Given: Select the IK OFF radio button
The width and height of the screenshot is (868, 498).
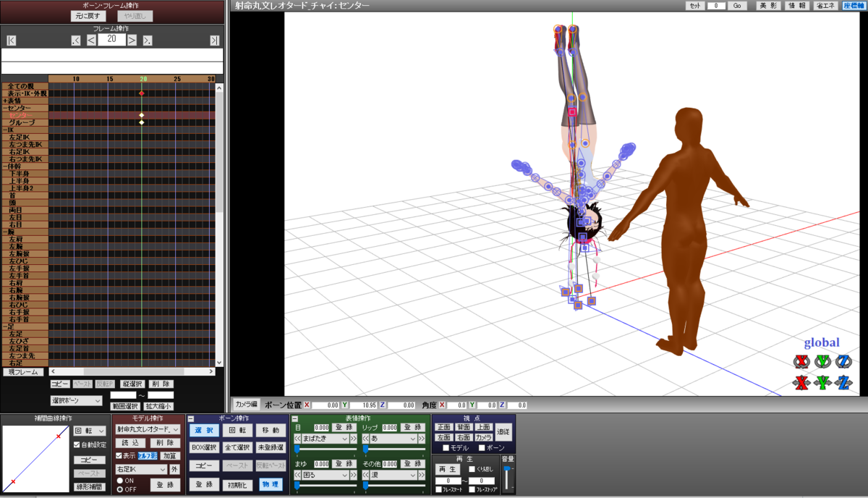Looking at the screenshot, I should [x=119, y=489].
